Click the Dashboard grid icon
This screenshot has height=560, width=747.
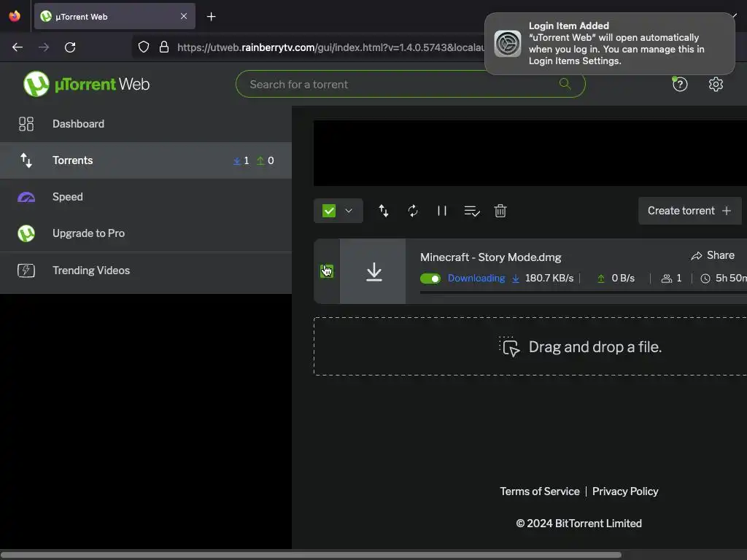coord(26,124)
